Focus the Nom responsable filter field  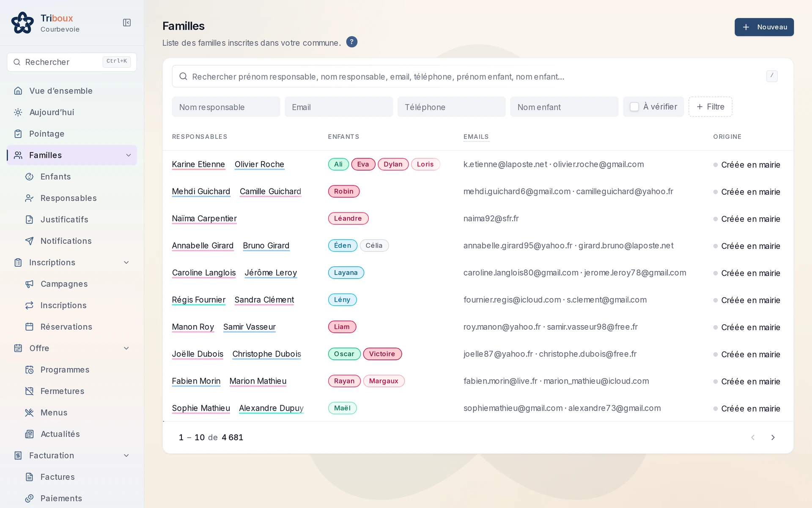(226, 107)
